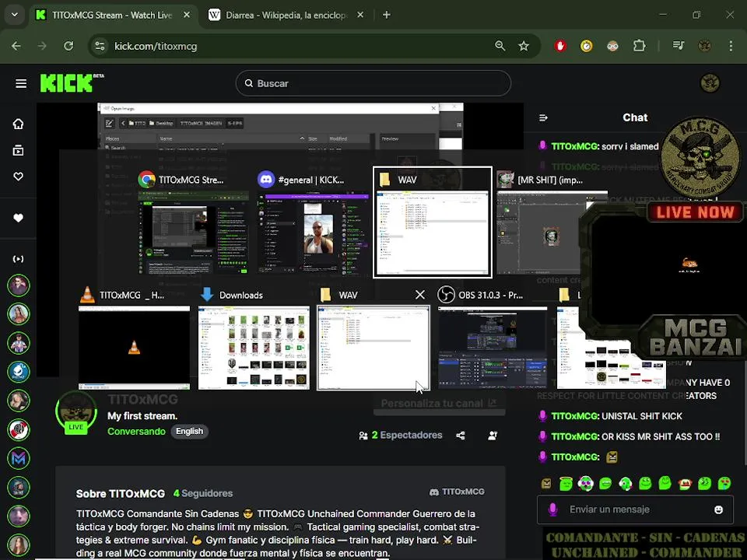The width and height of the screenshot is (747, 560).
Task: Click the 4 Seguidores follower count
Action: point(203,493)
